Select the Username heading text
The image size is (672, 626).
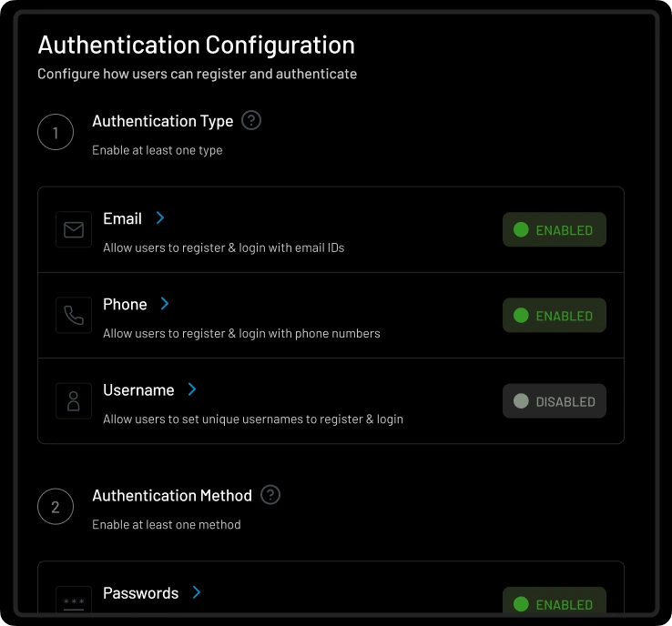coord(138,389)
